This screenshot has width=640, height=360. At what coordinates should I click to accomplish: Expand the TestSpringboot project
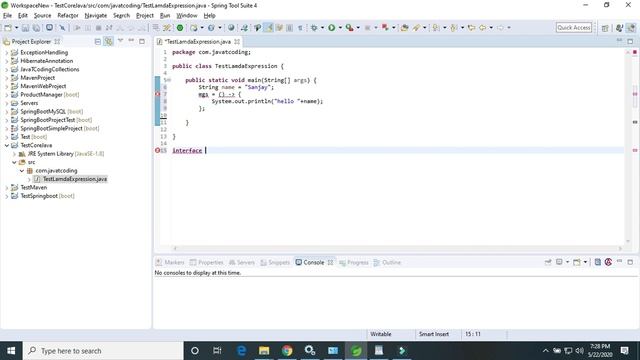pos(7,196)
